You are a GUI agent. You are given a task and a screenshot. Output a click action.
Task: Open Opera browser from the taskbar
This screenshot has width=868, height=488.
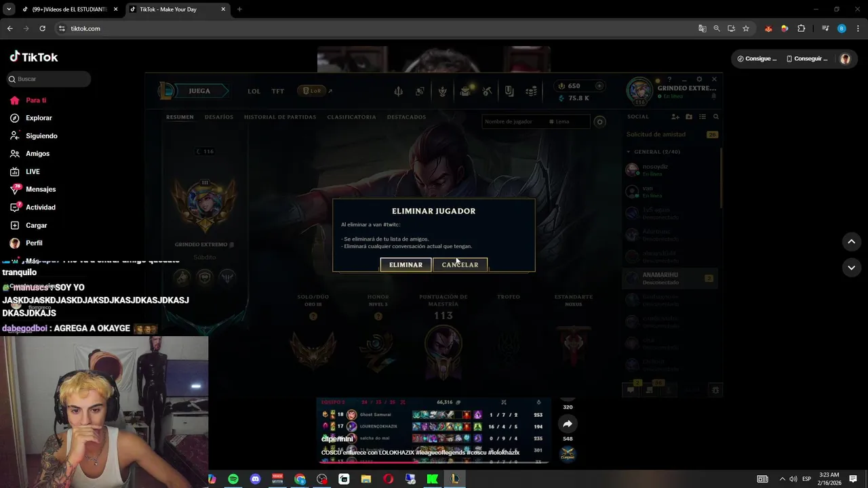pyautogui.click(x=389, y=479)
